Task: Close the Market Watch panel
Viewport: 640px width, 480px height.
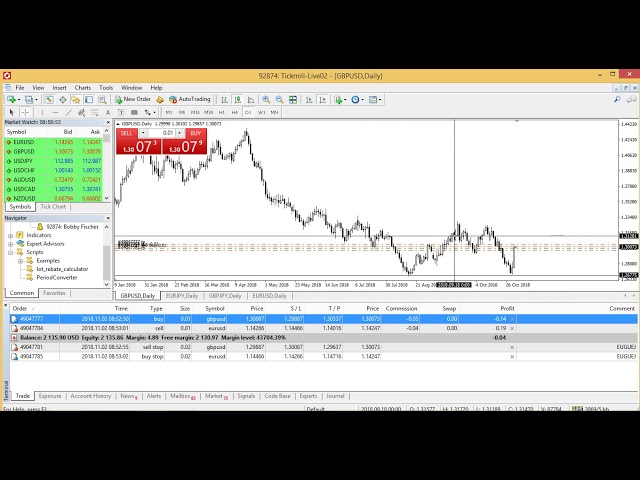Action: (109, 122)
